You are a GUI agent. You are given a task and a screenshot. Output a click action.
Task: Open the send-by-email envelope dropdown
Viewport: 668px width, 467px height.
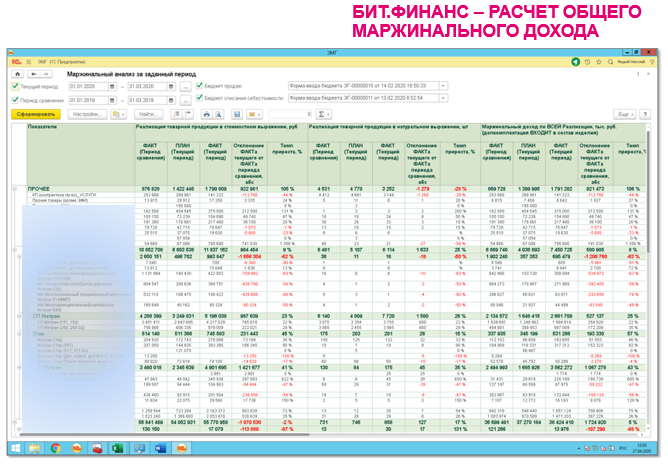[254, 114]
